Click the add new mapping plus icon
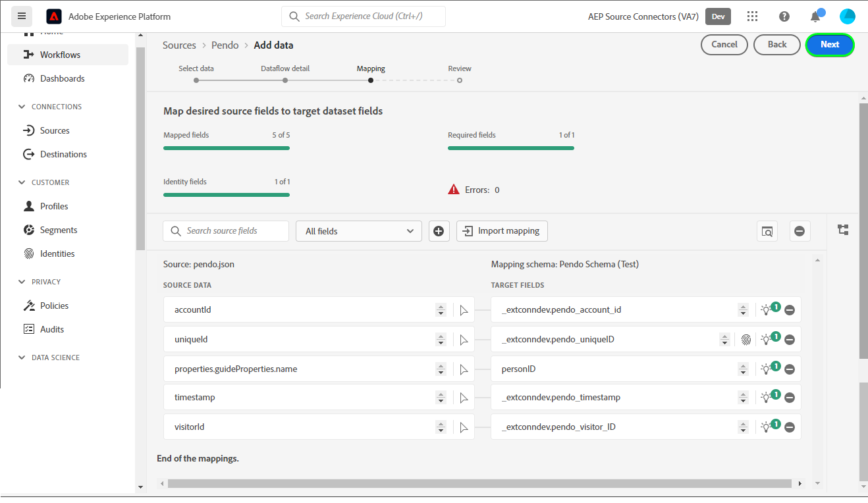Viewport: 868px width, 503px height. (439, 231)
